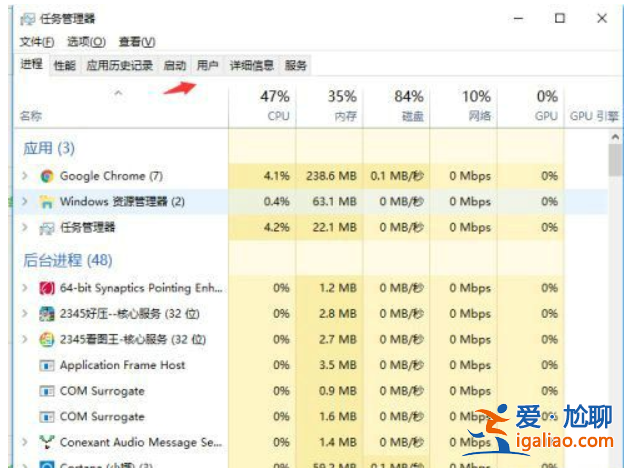The height and width of the screenshot is (468, 626).
Task: Click Chrome's 0.1 MB/秒 disk value
Action: coord(397,176)
